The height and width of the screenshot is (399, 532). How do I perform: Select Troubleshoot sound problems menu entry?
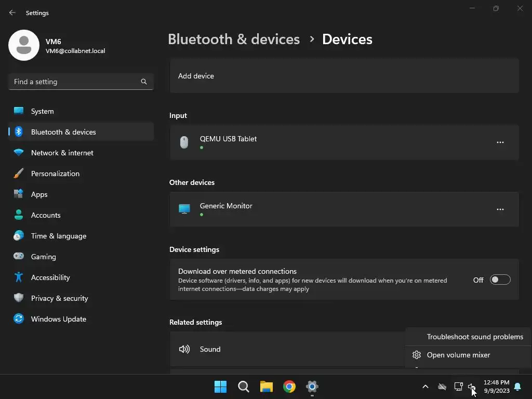(x=474, y=337)
